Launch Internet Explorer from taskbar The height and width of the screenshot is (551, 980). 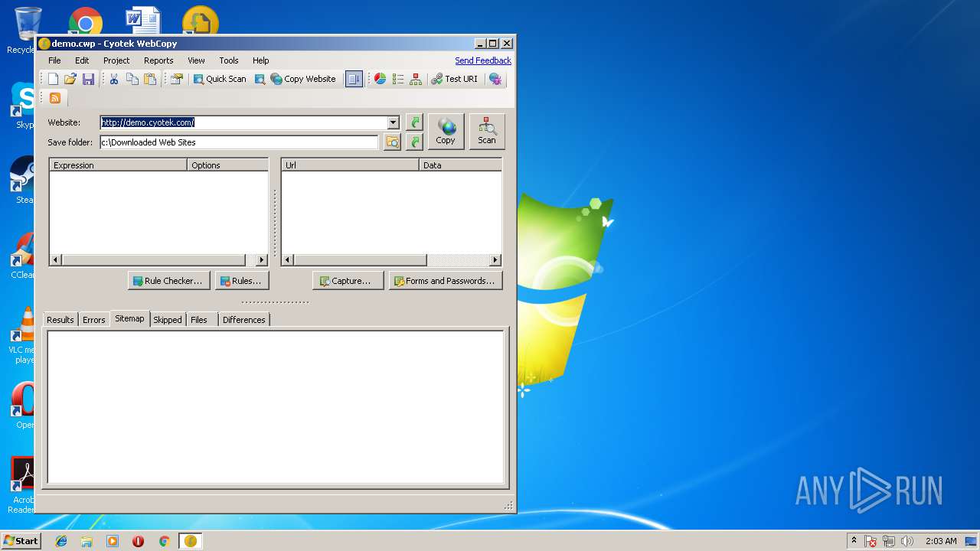[61, 541]
